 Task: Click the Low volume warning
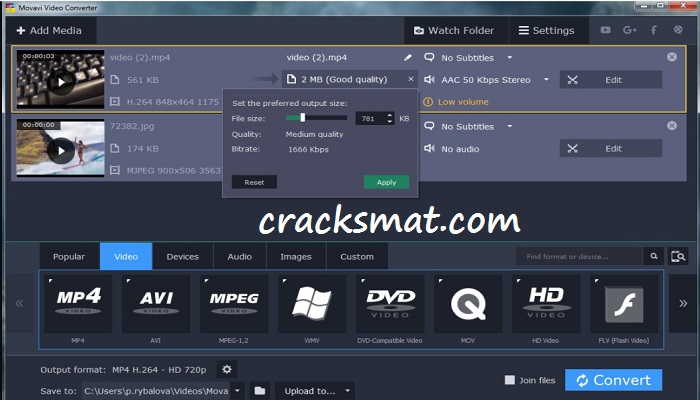(x=456, y=102)
